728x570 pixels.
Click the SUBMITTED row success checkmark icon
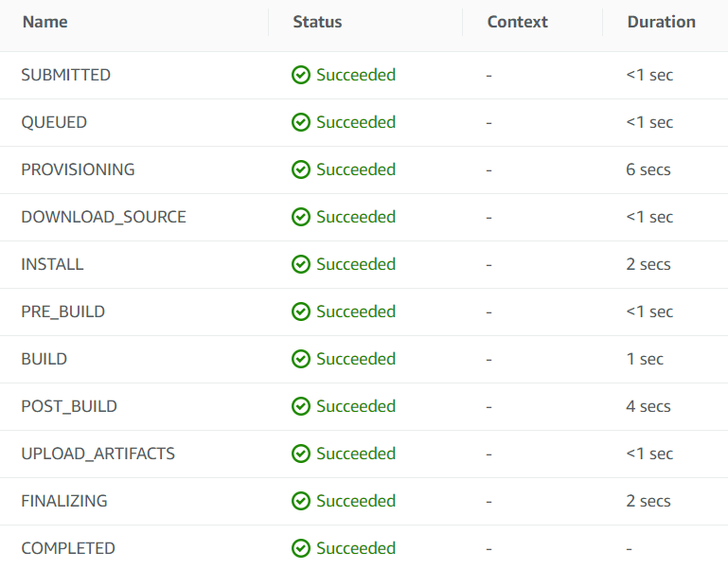pos(301,75)
